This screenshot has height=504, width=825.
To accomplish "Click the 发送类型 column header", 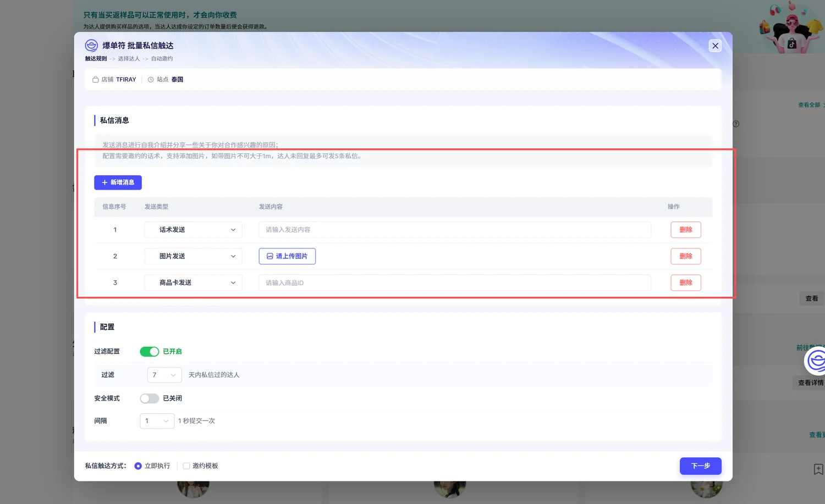I will (x=156, y=207).
